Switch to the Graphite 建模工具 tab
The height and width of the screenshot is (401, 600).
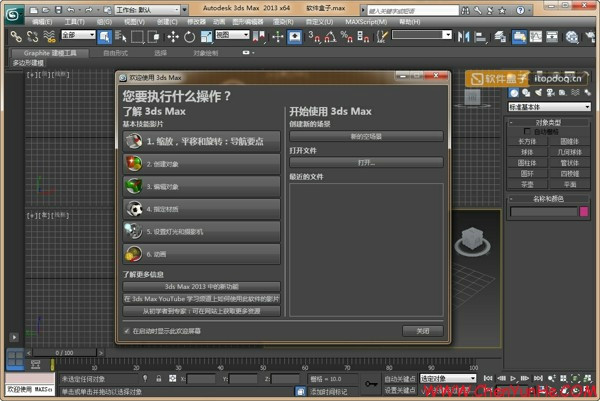tap(50, 53)
